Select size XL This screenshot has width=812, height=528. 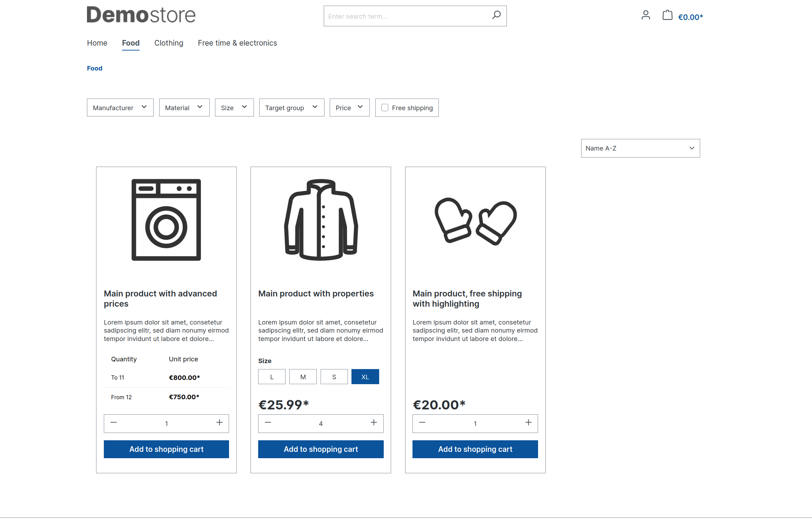tap(365, 377)
